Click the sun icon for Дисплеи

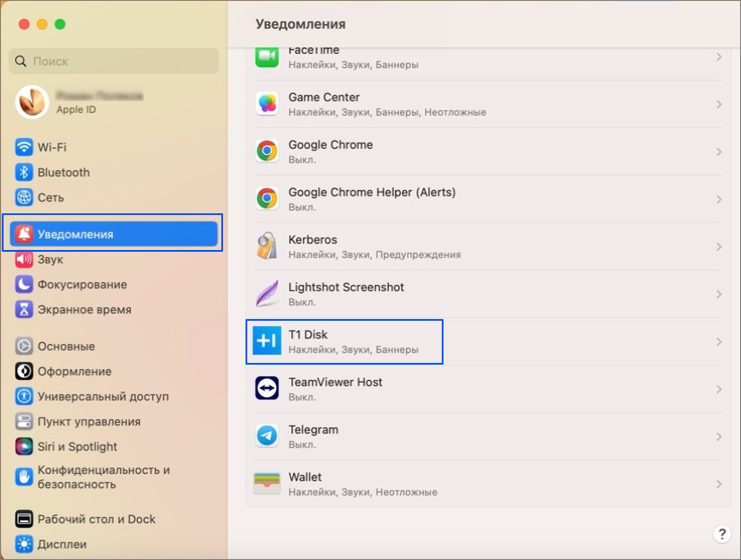tap(23, 545)
